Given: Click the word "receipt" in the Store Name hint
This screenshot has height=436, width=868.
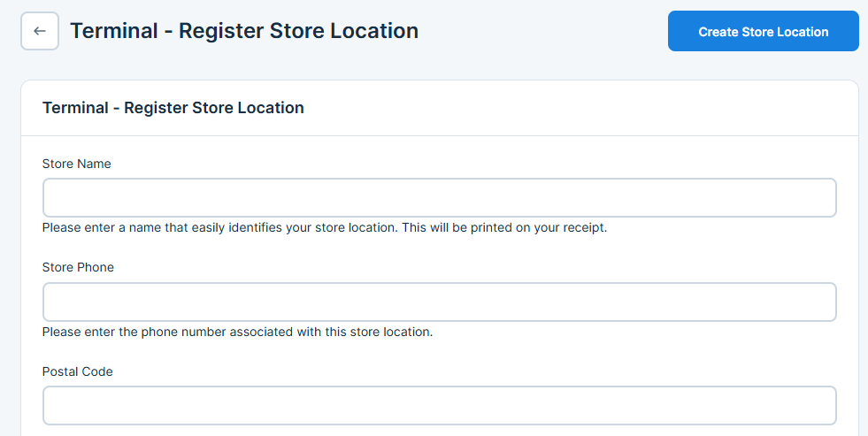Looking at the screenshot, I should click(x=582, y=228).
